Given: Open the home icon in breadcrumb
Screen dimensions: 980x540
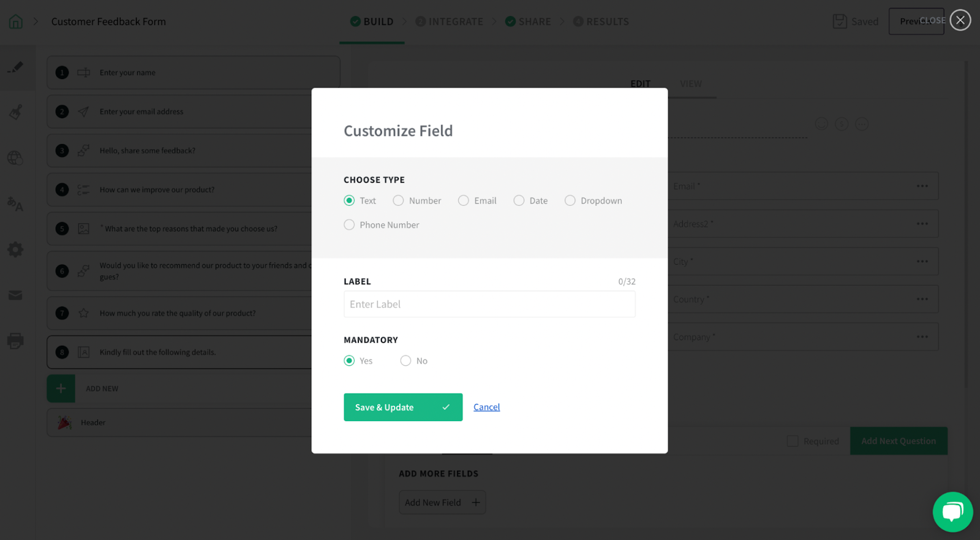Looking at the screenshot, I should click(x=16, y=21).
